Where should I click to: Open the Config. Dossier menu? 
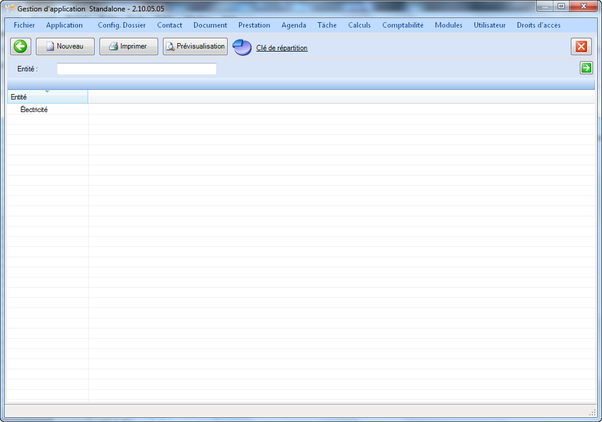pos(122,25)
